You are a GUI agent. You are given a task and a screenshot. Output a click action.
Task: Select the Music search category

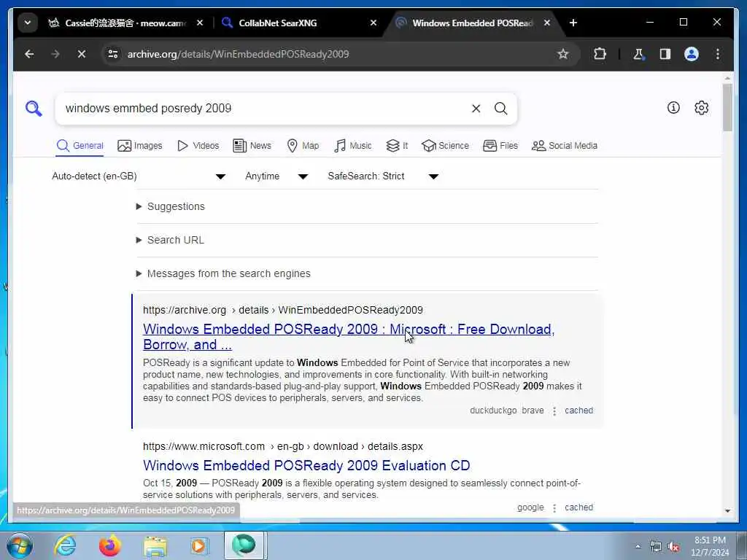pos(353,146)
